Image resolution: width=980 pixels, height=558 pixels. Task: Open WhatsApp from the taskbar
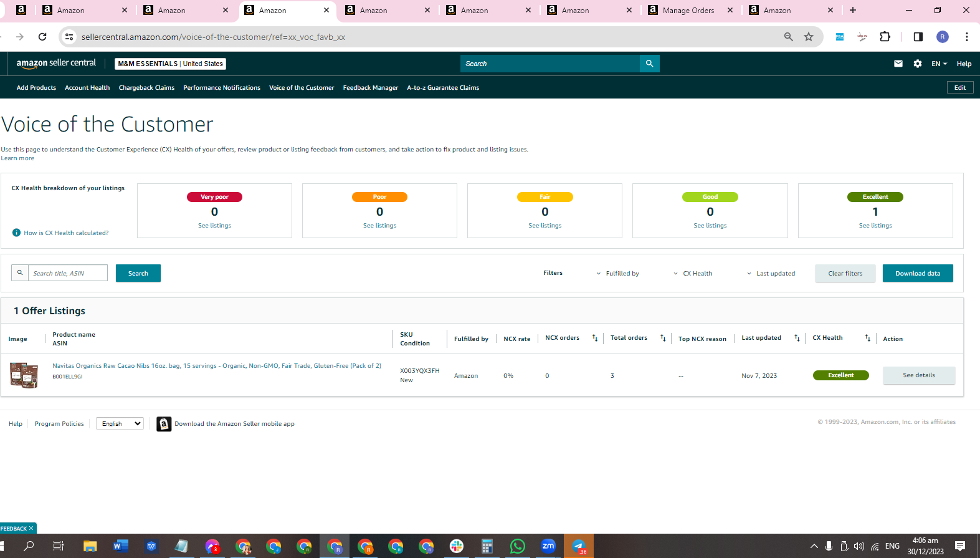[x=518, y=546]
